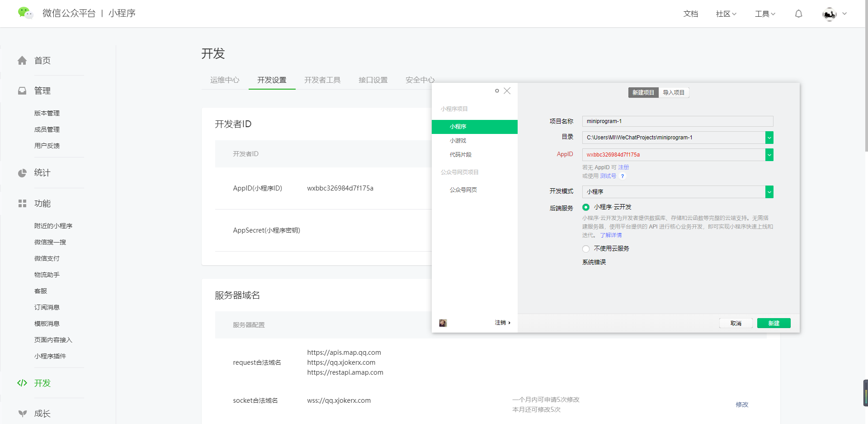The width and height of the screenshot is (868, 424).
Task: Open 订阅消息 in sidebar
Action: (47, 307)
